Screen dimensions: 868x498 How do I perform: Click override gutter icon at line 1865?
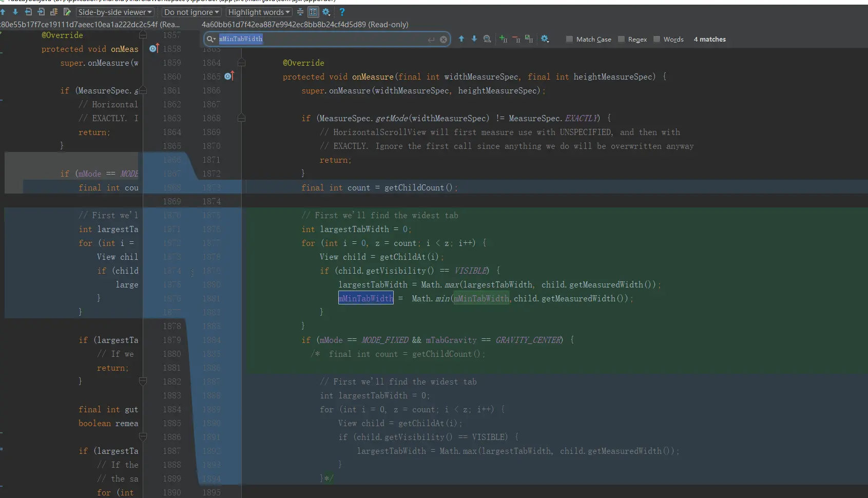click(229, 76)
